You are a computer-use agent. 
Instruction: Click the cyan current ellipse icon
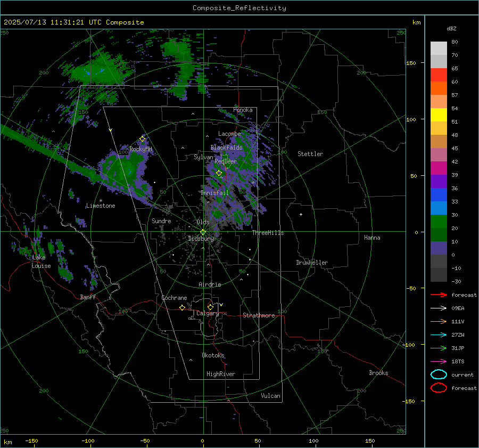pos(439,374)
